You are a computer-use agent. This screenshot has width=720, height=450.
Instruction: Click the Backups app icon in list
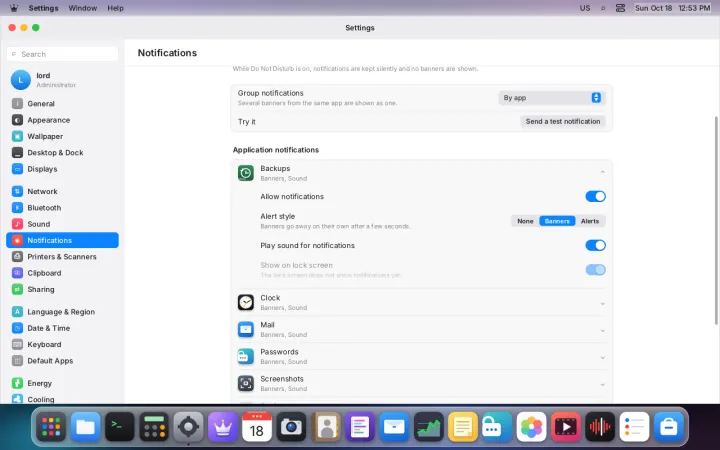tap(246, 173)
